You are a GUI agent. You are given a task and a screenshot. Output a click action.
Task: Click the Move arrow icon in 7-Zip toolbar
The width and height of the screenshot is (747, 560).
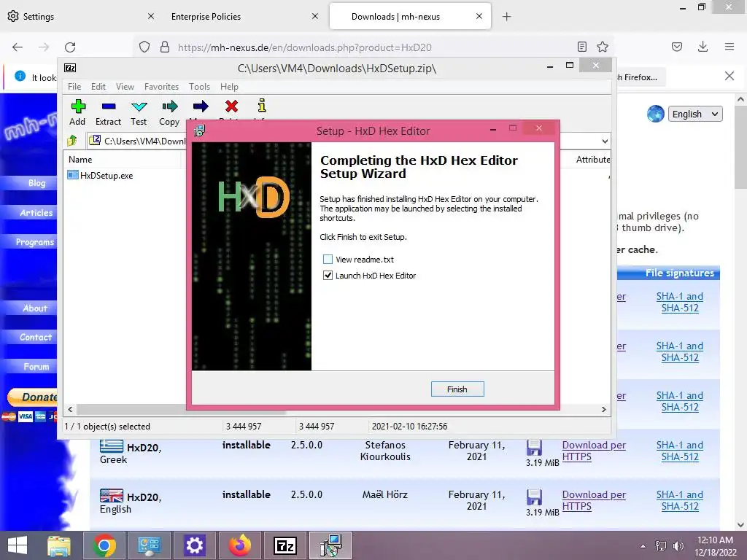pyautogui.click(x=201, y=106)
